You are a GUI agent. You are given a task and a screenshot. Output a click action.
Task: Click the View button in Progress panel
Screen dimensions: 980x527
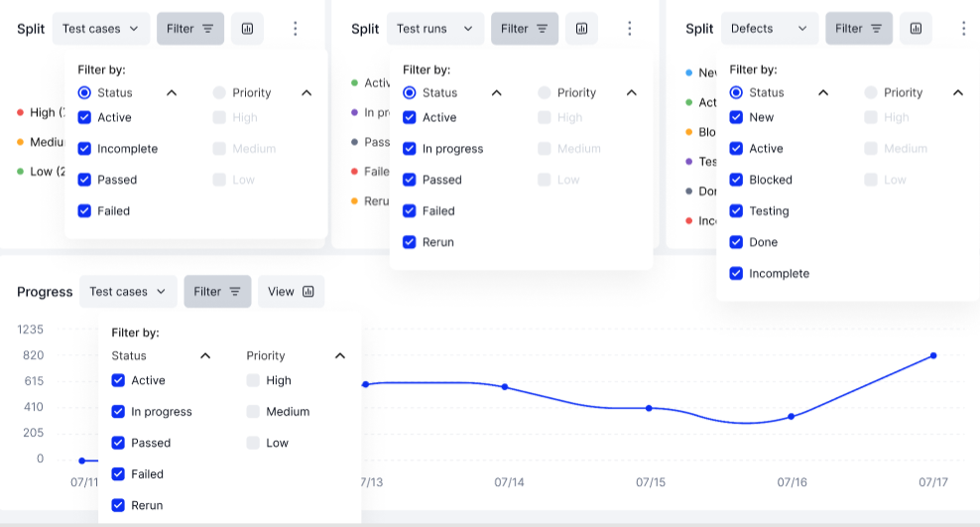pyautogui.click(x=291, y=292)
